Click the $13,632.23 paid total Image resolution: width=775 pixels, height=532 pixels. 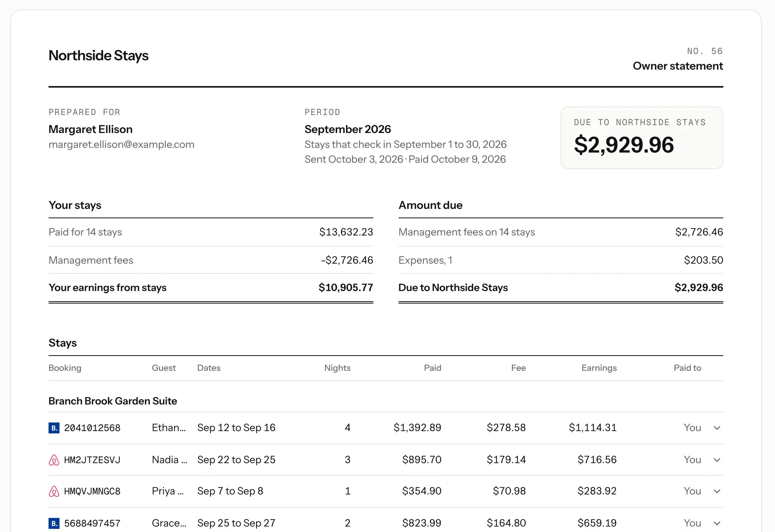point(346,232)
